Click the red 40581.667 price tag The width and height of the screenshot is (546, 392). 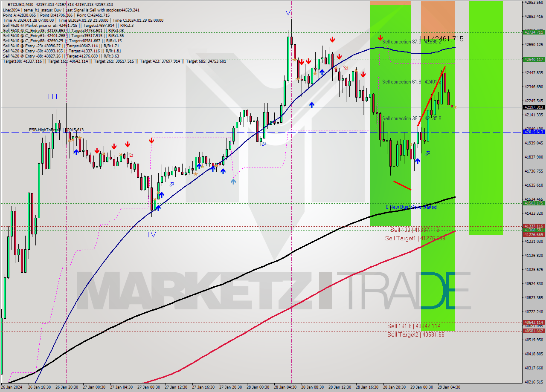click(x=533, y=331)
